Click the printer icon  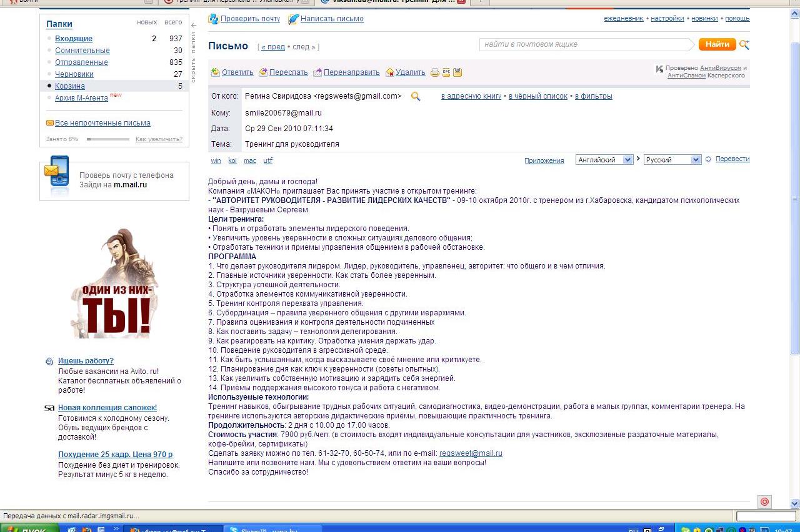(435, 72)
